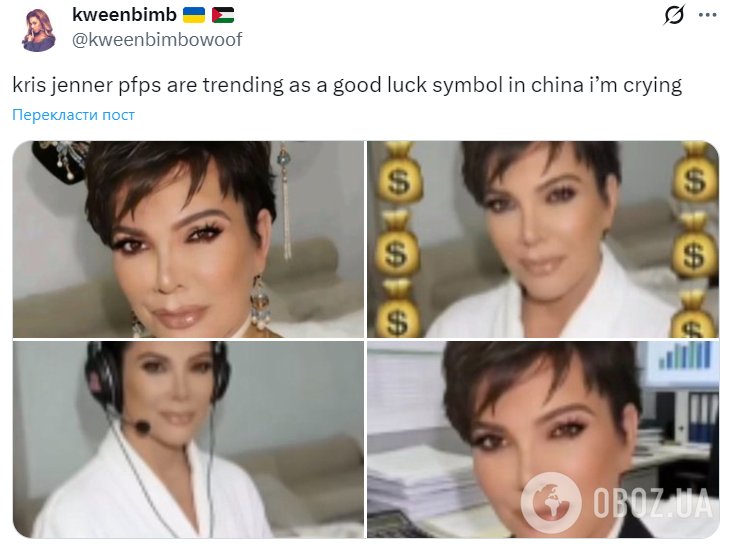Click the bar chart on office monitor
The image size is (731, 549).
pyautogui.click(x=685, y=355)
